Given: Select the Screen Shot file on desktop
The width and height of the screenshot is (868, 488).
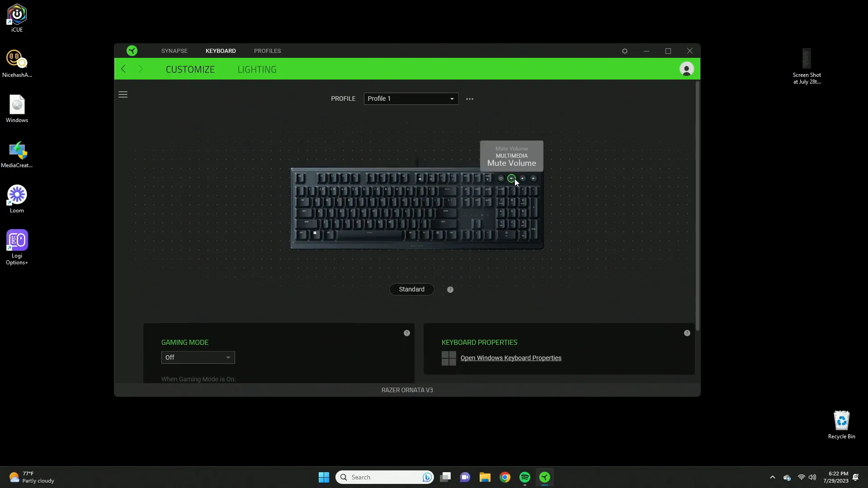Looking at the screenshot, I should pos(807,66).
